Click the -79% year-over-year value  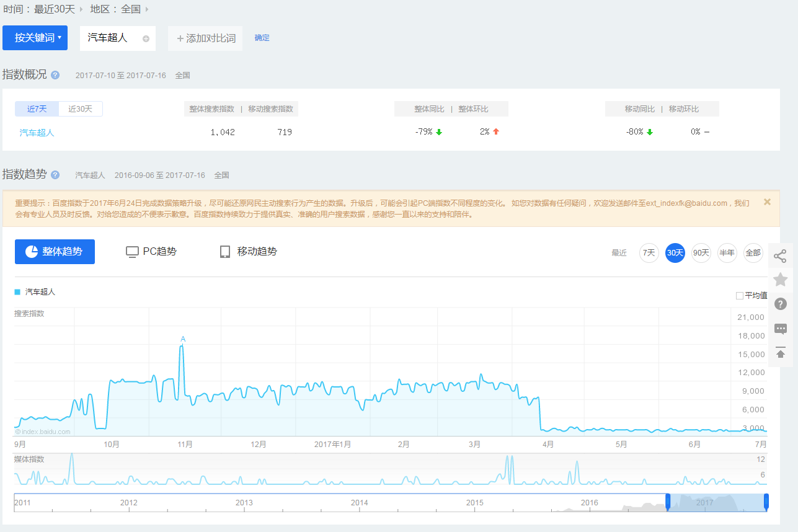423,132
